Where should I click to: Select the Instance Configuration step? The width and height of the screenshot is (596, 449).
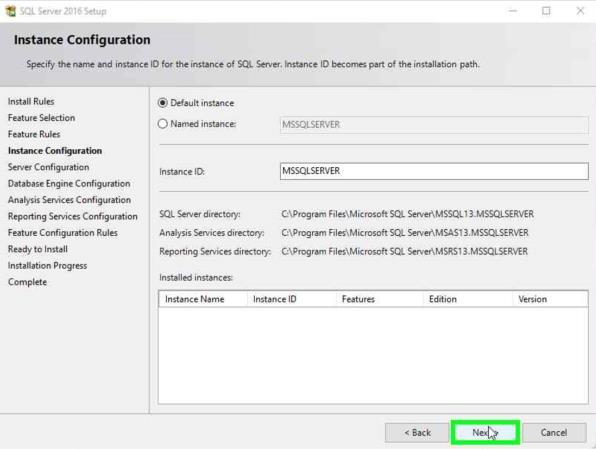(x=55, y=151)
